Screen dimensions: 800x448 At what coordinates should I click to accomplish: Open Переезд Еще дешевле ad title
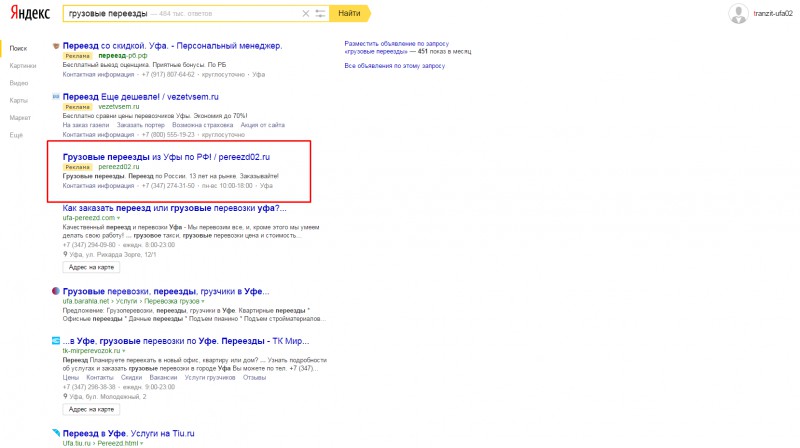point(140,96)
